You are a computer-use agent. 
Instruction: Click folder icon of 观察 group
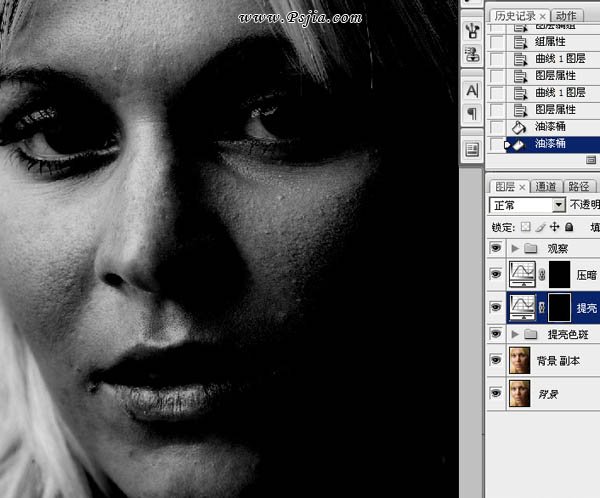[530, 248]
